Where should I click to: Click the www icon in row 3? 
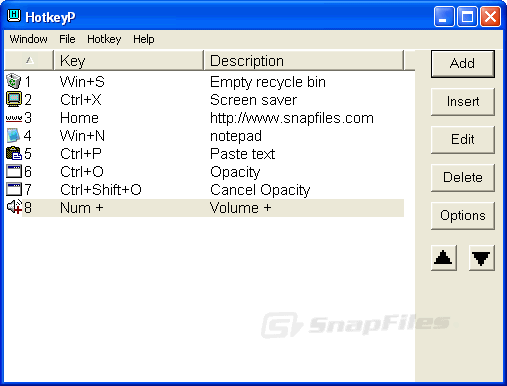click(x=14, y=118)
